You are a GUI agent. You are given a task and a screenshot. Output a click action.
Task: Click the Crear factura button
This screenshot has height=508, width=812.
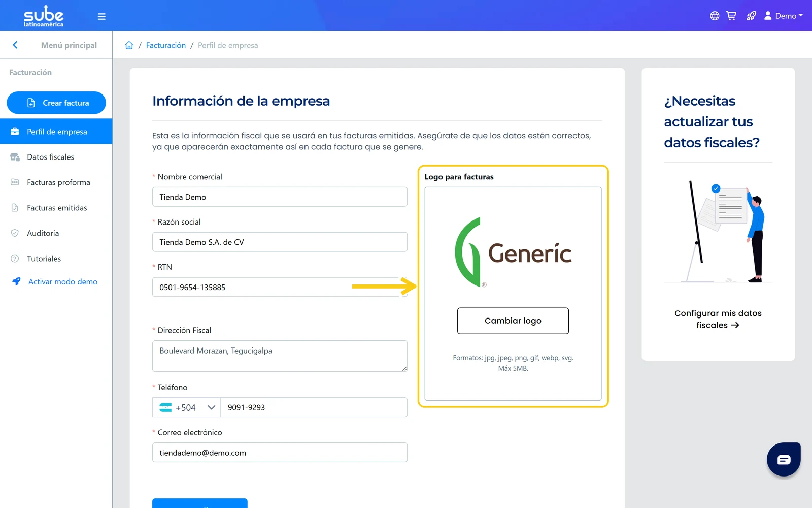[56, 103]
